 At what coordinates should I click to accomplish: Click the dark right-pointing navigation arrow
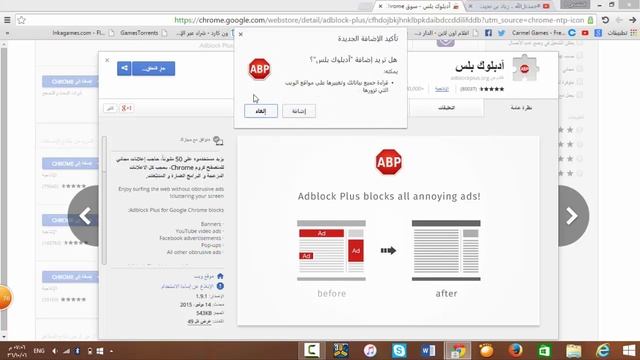(x=633, y=20)
